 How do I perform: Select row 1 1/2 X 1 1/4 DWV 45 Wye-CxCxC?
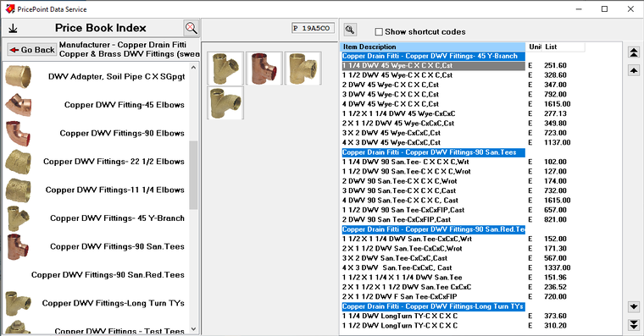[433, 113]
